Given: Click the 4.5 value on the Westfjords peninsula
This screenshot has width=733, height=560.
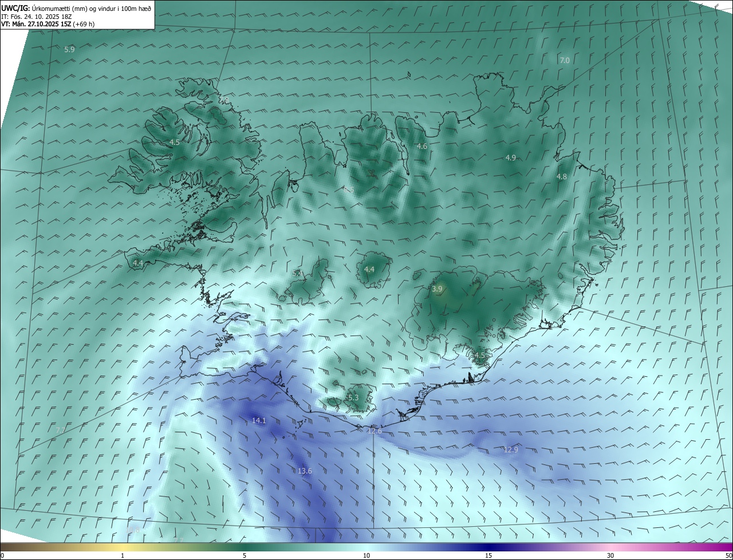Looking at the screenshot, I should [175, 142].
